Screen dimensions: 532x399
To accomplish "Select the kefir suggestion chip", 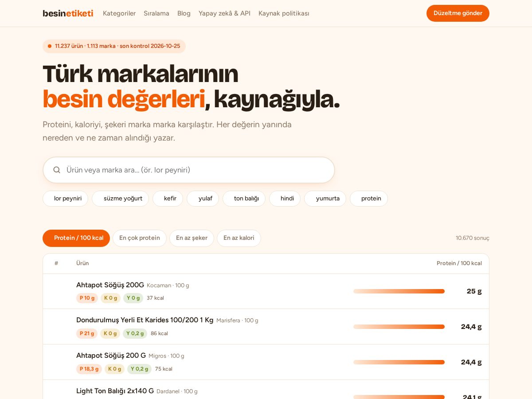I will coord(168,199).
